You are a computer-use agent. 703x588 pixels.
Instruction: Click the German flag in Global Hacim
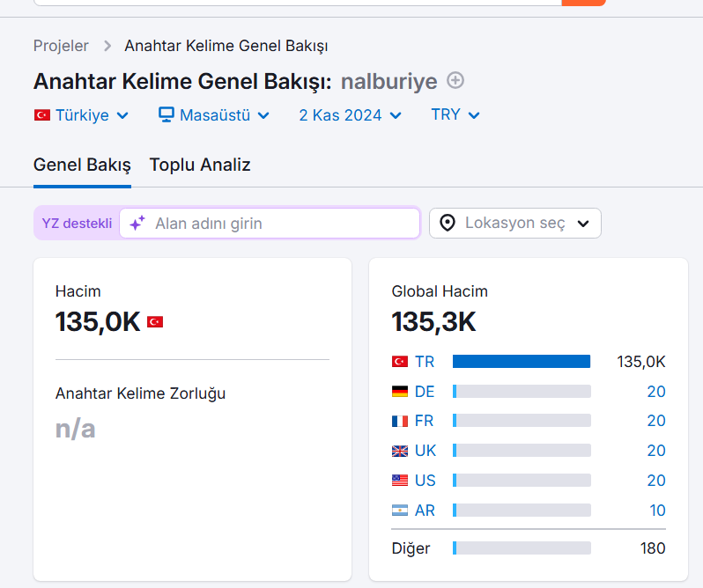pos(400,392)
